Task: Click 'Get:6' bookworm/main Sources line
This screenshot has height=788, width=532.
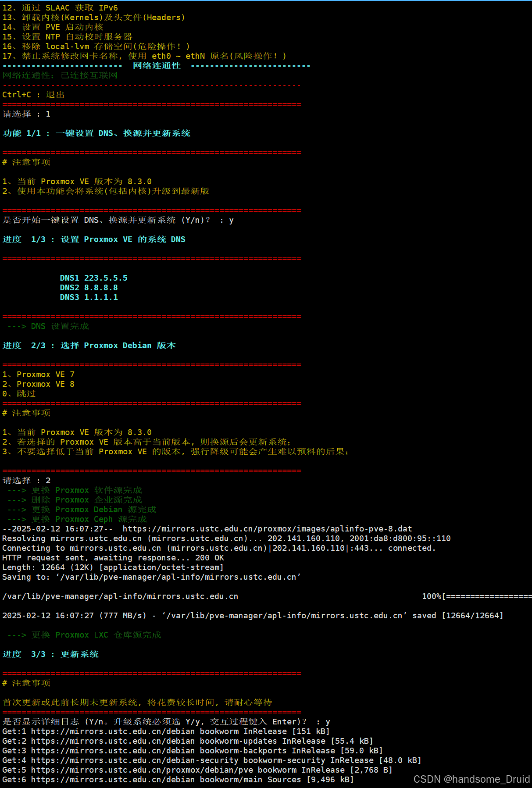Action: tap(178, 780)
